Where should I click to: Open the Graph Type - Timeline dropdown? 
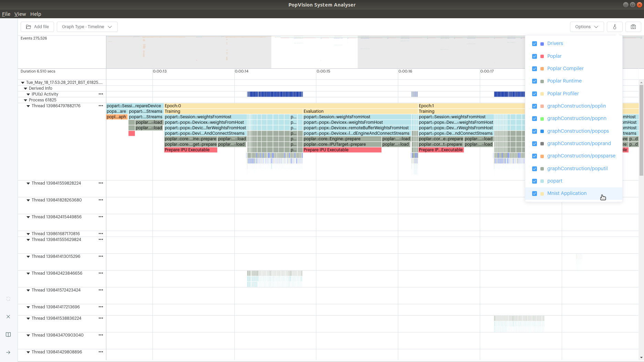coord(87,27)
